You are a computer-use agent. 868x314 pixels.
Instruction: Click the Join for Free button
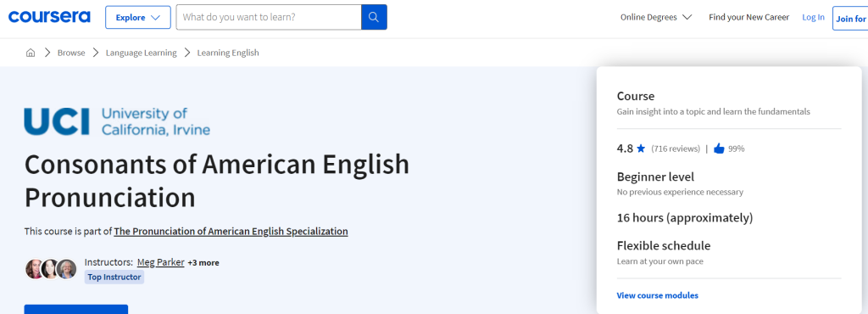tap(850, 19)
